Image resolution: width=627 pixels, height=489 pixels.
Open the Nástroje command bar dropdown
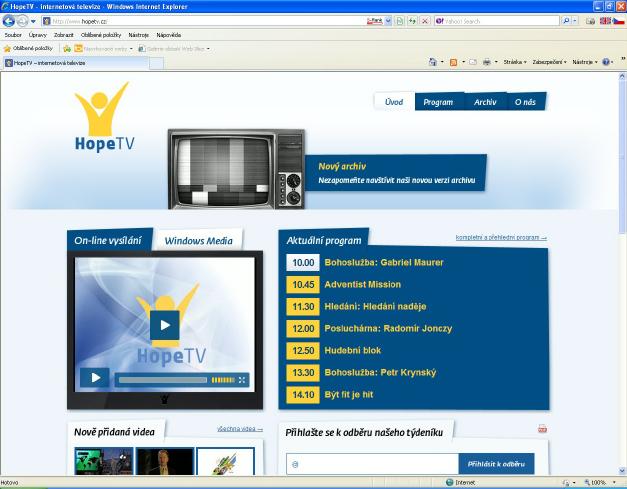point(585,62)
